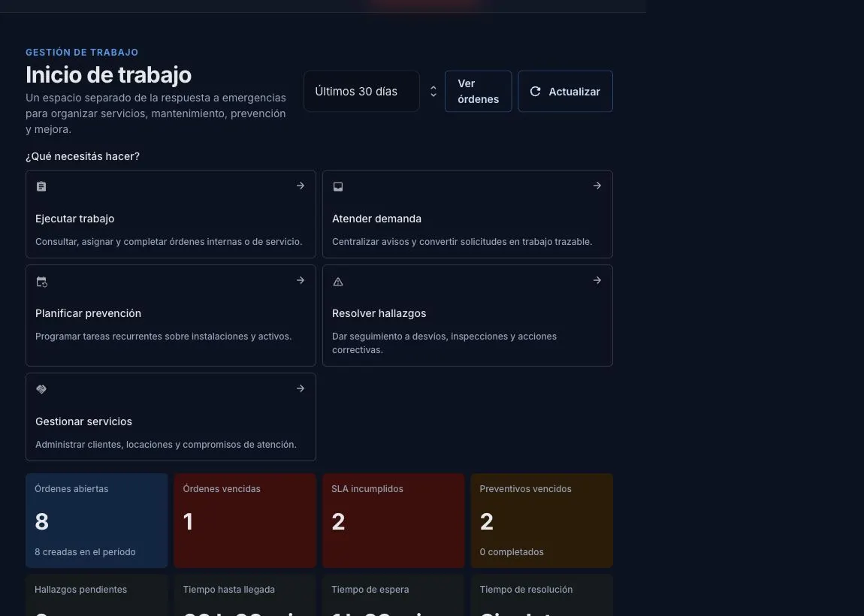Click the inbox icon on Atender demanda card
Viewport: 864px width, 616px height.
(338, 187)
